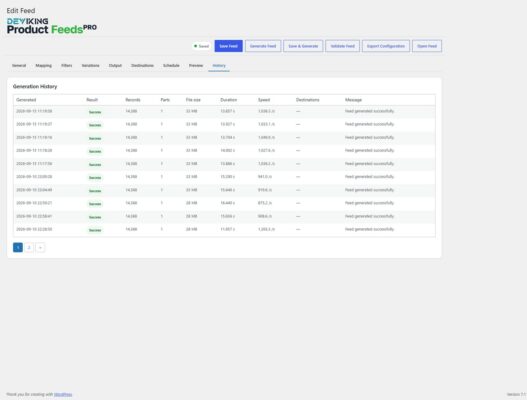The image size is (527, 400).
Task: Click the Message column header
Action: point(353,100)
